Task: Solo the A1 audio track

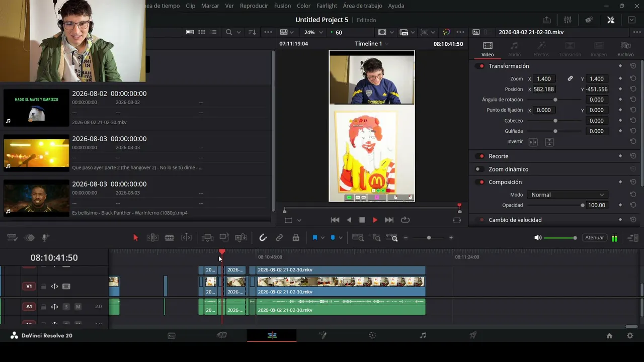Action: coord(66,307)
